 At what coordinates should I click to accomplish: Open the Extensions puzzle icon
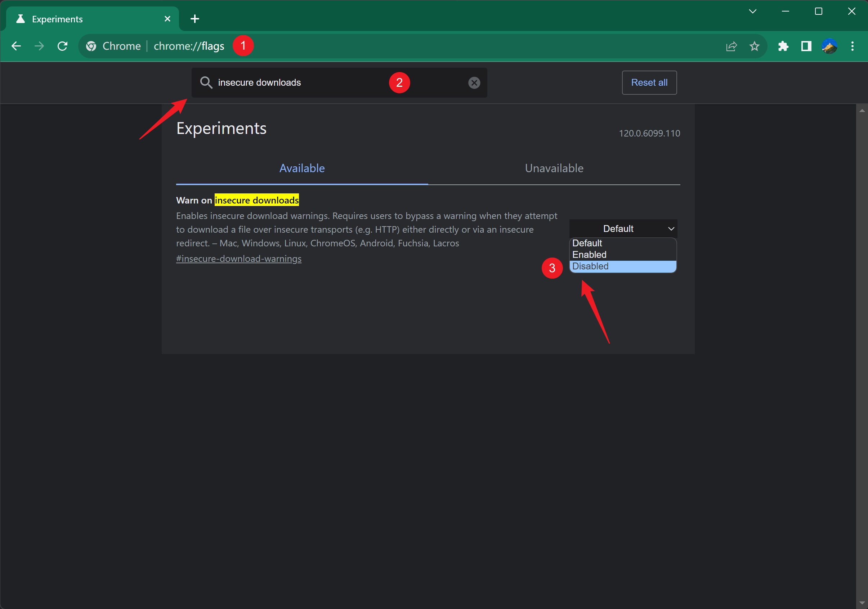pos(783,46)
